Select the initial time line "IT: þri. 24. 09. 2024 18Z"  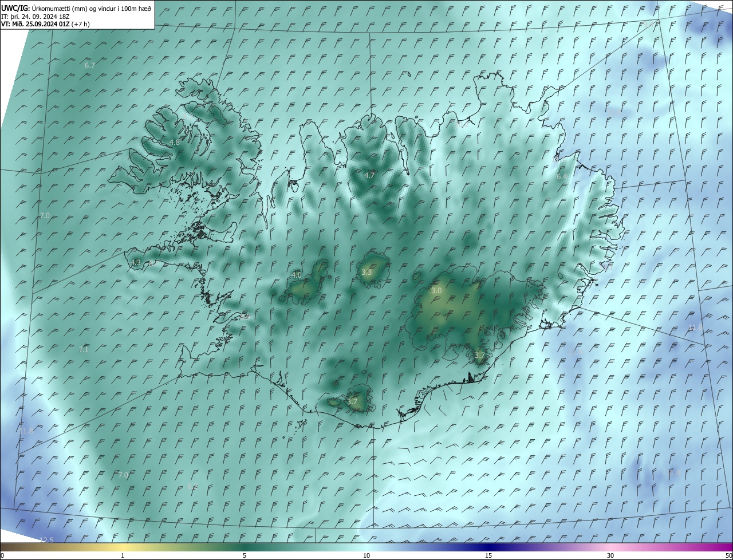pyautogui.click(x=36, y=17)
